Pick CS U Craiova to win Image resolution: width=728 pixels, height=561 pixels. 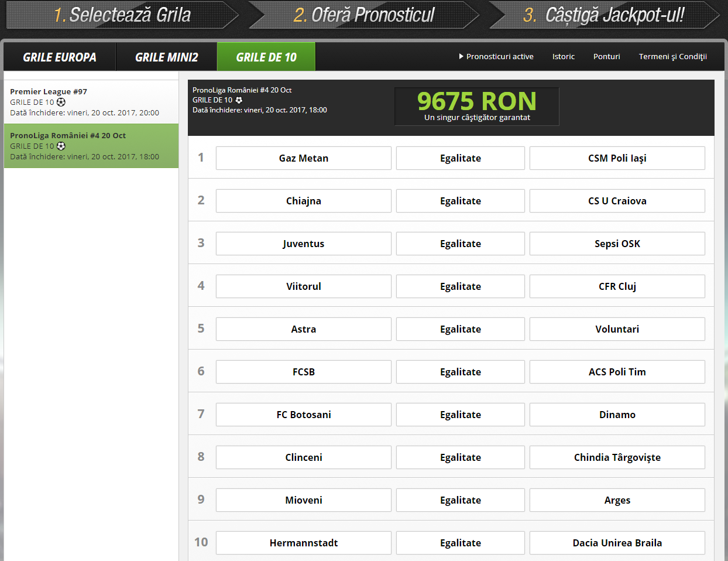tap(617, 201)
